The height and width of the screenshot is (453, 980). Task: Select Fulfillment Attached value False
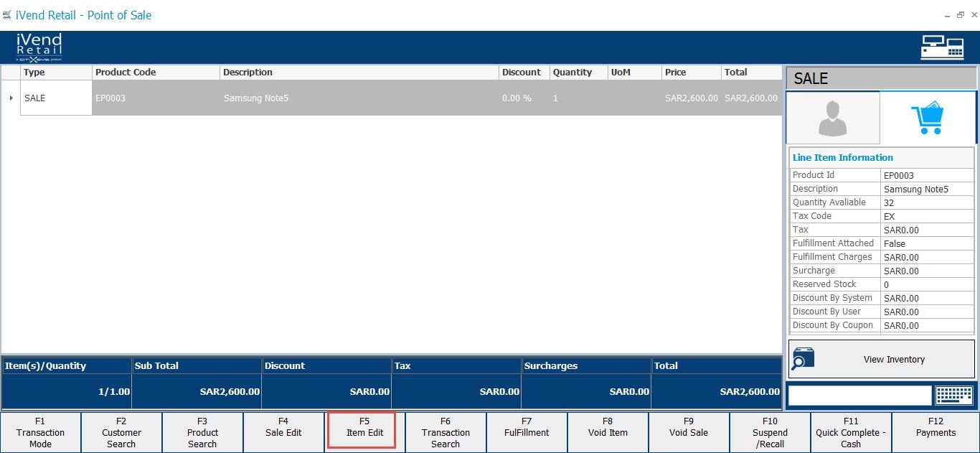coord(927,243)
